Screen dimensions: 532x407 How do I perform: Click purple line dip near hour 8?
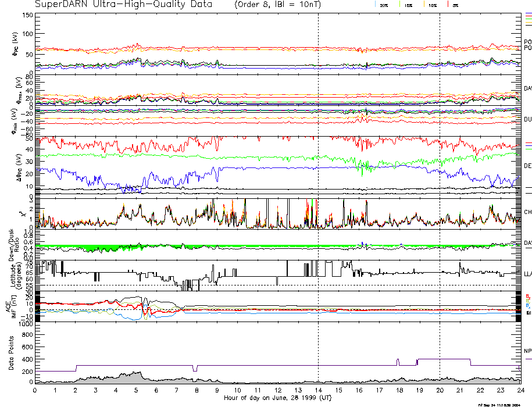195,370
